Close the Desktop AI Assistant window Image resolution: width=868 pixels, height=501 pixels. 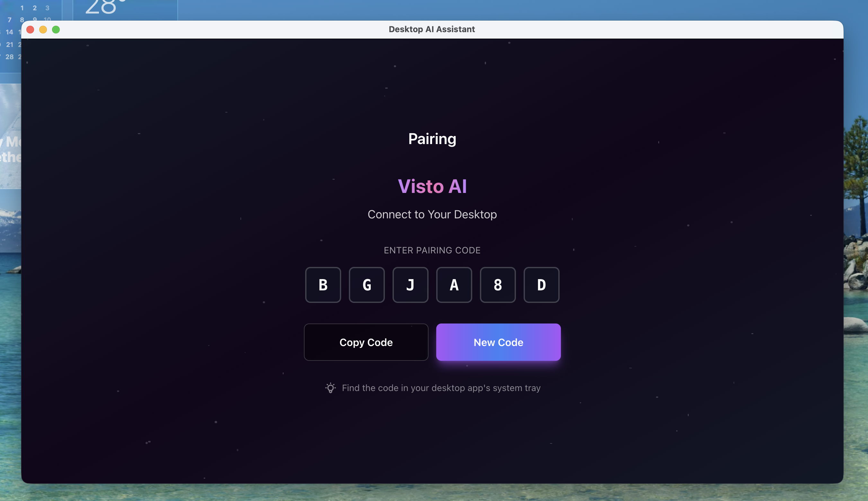30,30
